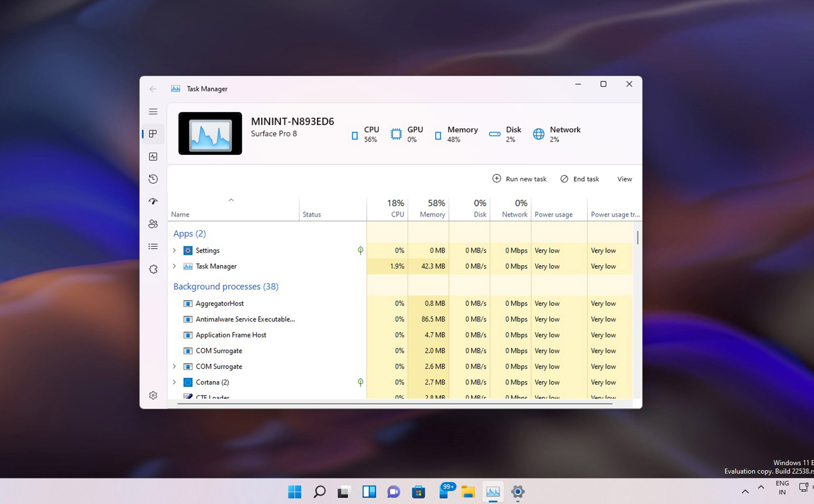Open the Users page icon
The image size is (814, 504).
click(153, 224)
